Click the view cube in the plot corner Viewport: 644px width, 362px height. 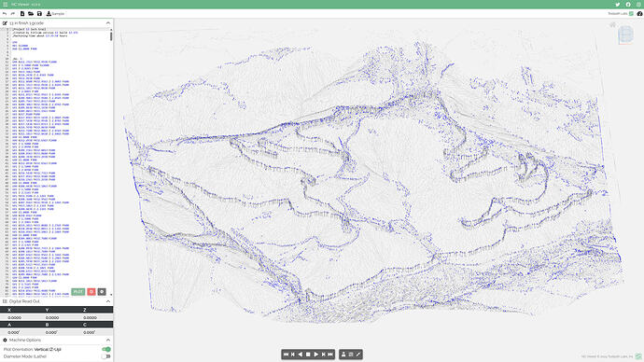click(x=626, y=35)
